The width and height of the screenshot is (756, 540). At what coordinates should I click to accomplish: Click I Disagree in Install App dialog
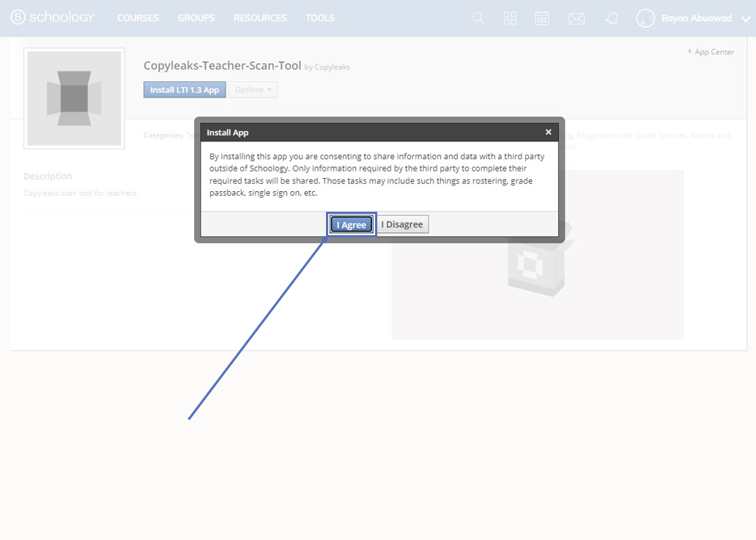402,224
